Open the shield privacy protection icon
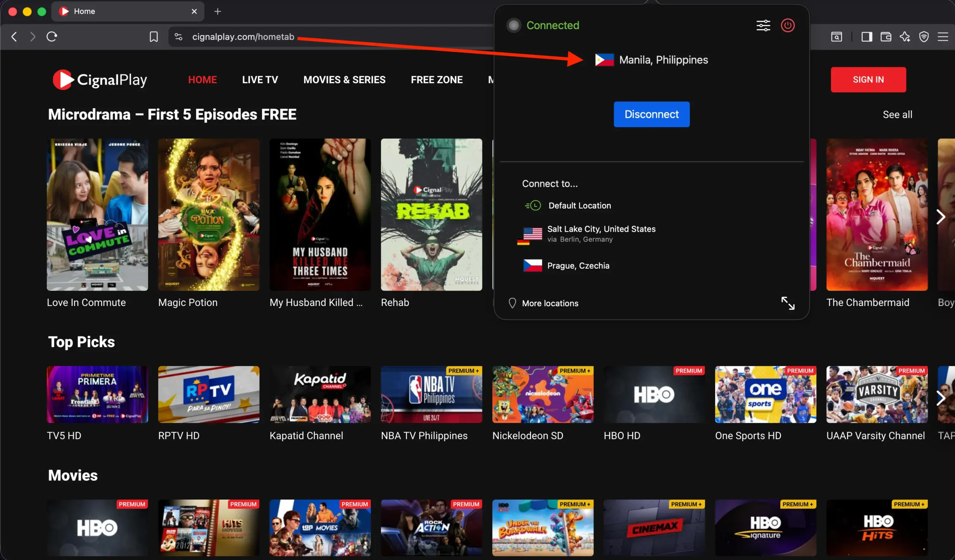 (924, 36)
